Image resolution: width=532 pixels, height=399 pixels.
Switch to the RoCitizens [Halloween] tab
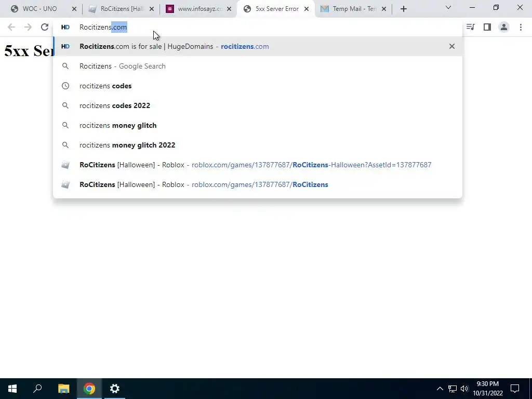click(121, 9)
